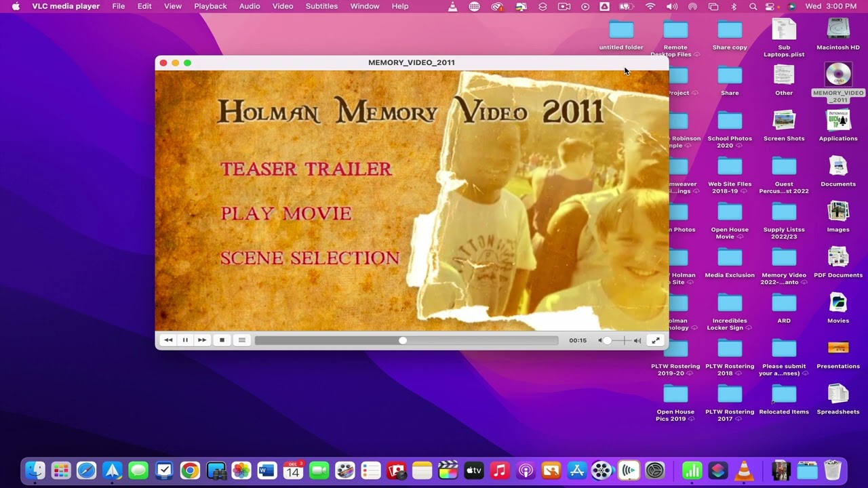Open Messages from the Dock

(138, 470)
